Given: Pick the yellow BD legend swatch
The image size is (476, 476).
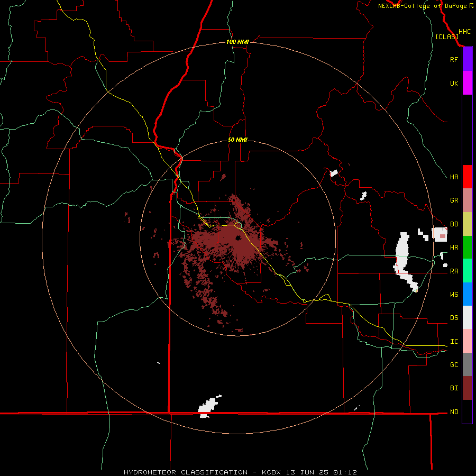Looking at the screenshot, I should (x=467, y=224).
